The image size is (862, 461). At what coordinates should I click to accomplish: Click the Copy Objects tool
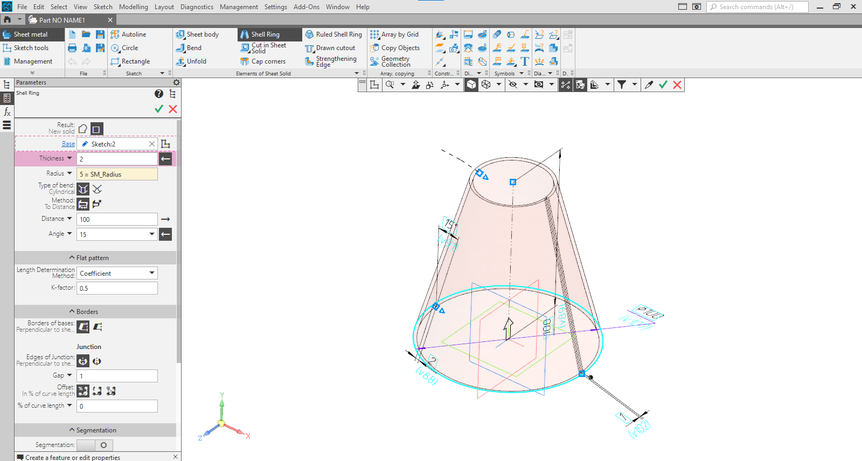tap(395, 48)
